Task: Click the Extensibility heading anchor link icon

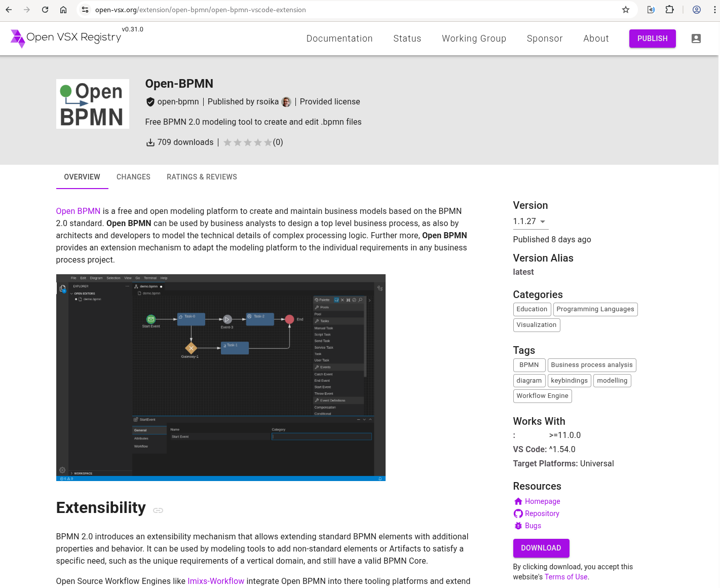Action: click(158, 510)
